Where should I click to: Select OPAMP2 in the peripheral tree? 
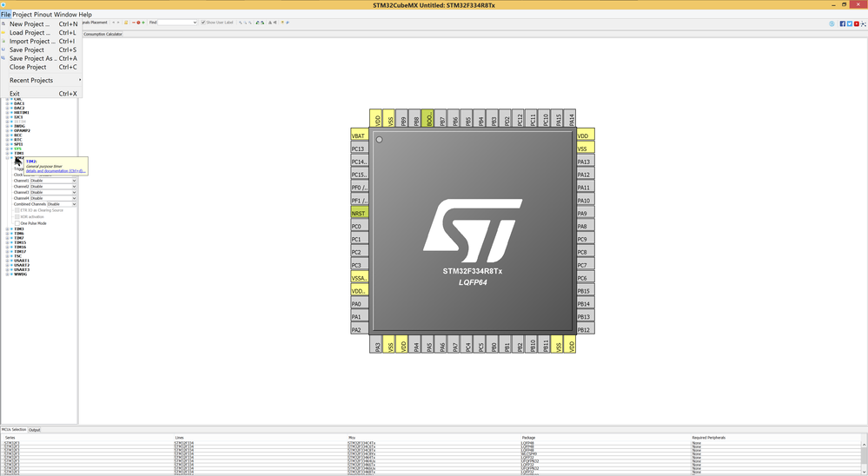tap(22, 130)
